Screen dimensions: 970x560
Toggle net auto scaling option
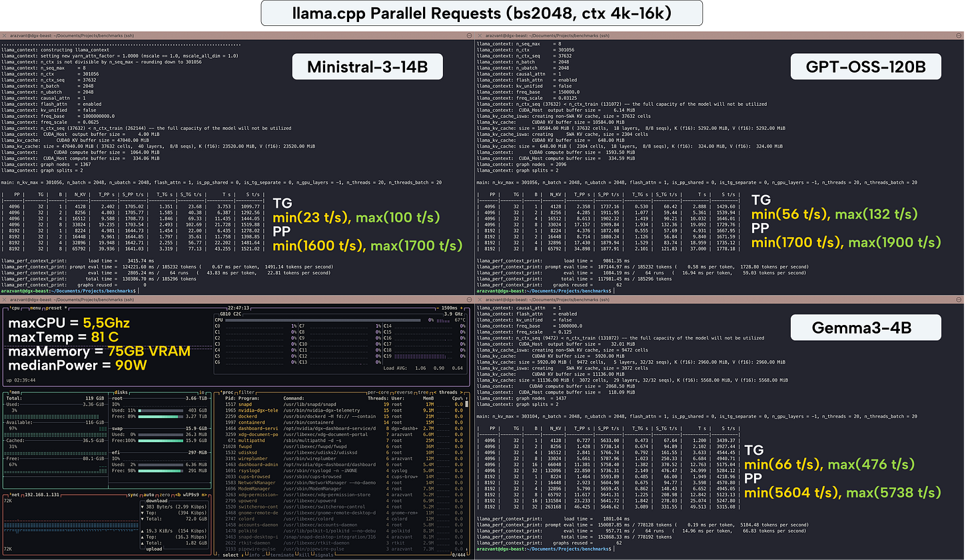[x=149, y=495]
